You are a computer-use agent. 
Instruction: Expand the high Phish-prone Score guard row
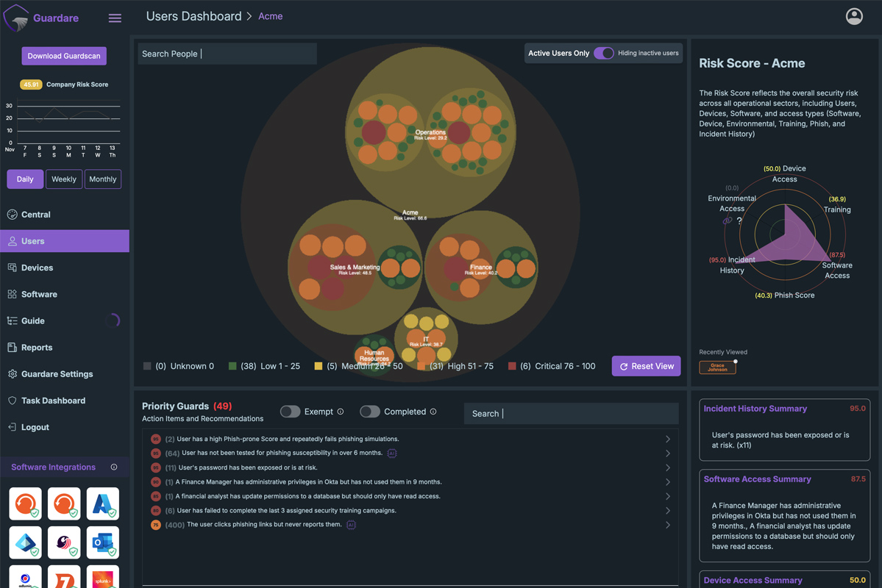point(667,439)
